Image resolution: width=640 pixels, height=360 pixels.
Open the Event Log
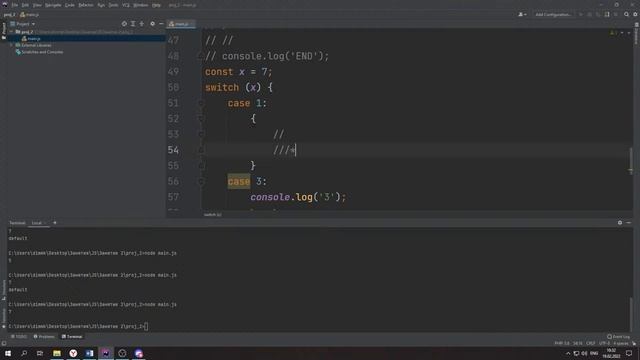pyautogui.click(x=618, y=337)
